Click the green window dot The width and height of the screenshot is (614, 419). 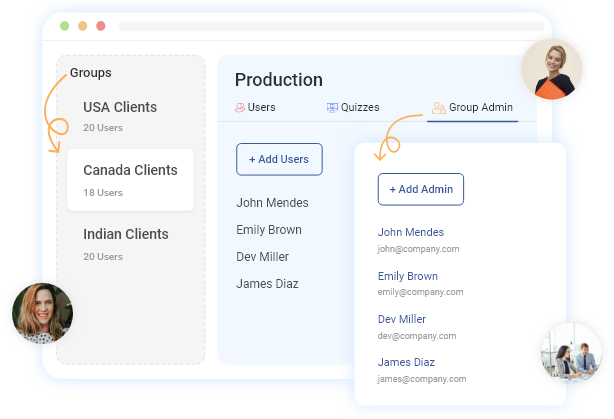pyautogui.click(x=64, y=26)
